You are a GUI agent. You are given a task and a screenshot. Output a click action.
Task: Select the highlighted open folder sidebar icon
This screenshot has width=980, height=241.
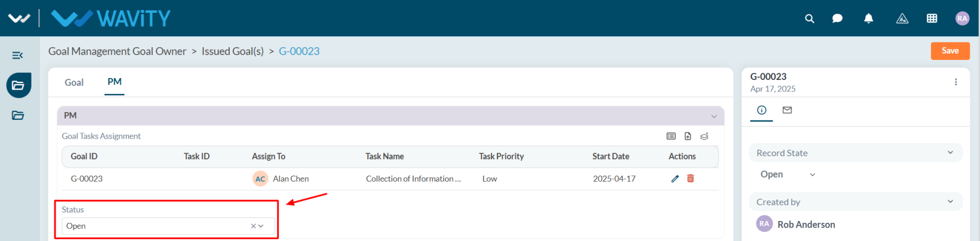19,85
